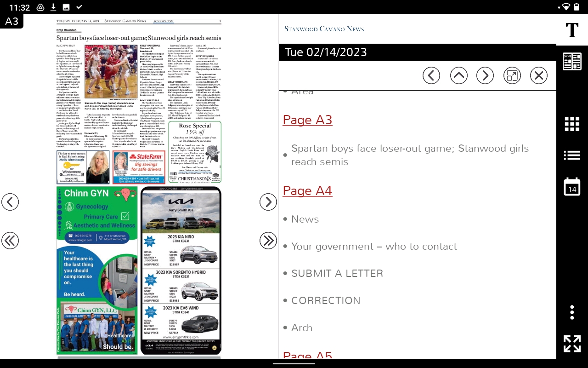
Task: Go to next article in panel
Action: 485,75
